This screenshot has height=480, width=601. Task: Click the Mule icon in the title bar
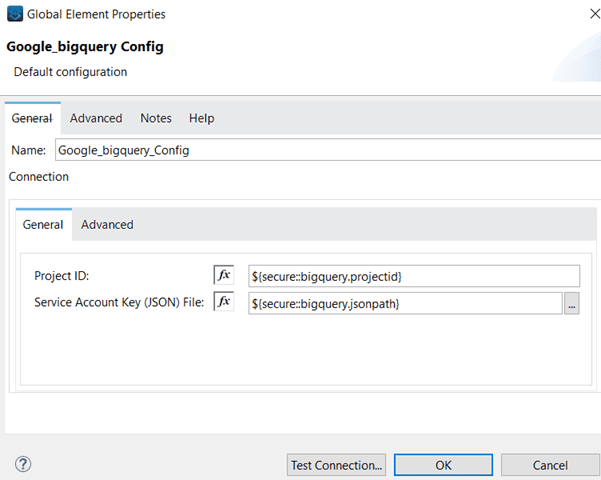(14, 14)
